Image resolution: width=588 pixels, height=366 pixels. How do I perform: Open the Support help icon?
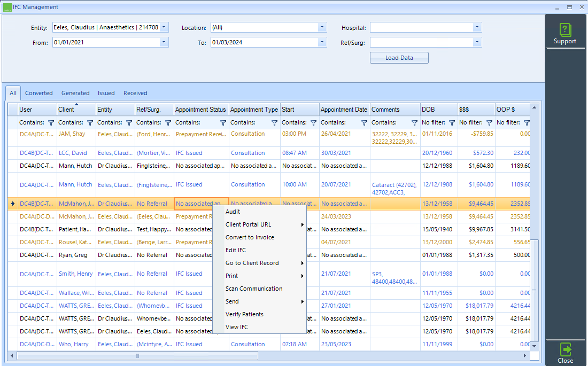pos(565,30)
